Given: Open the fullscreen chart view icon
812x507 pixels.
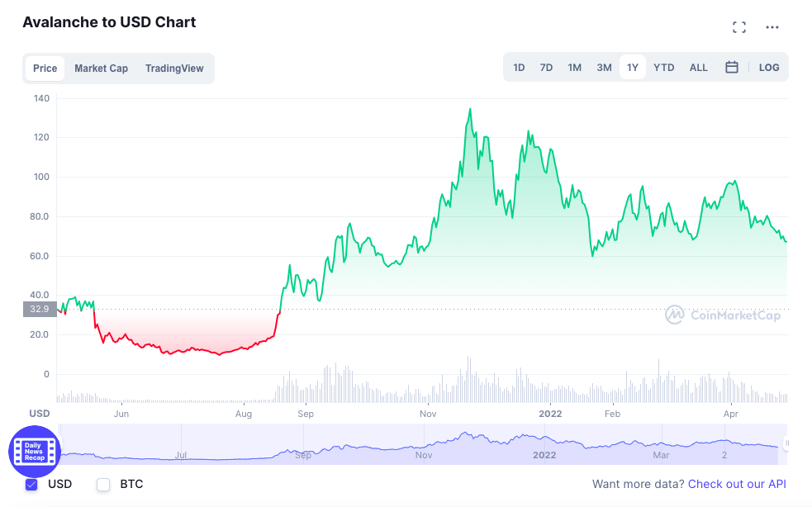Looking at the screenshot, I should [739, 27].
